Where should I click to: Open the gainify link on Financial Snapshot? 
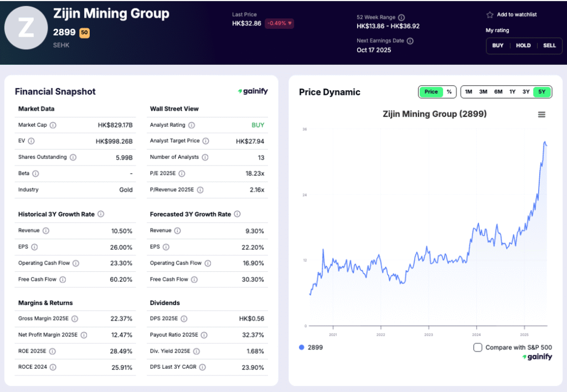(x=252, y=91)
